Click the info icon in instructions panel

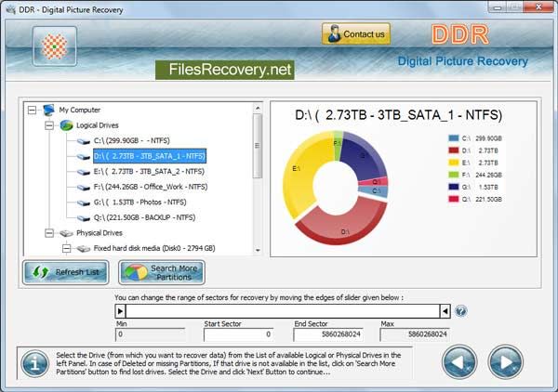coord(35,363)
